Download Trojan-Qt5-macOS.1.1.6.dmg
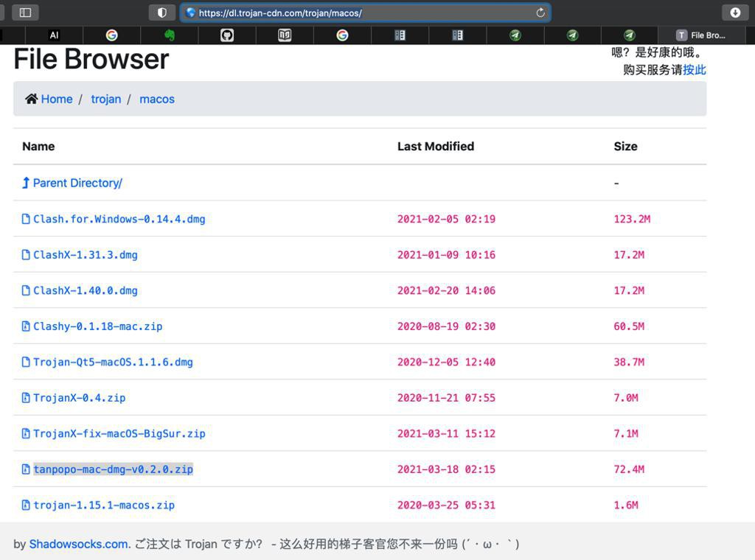 (x=113, y=363)
